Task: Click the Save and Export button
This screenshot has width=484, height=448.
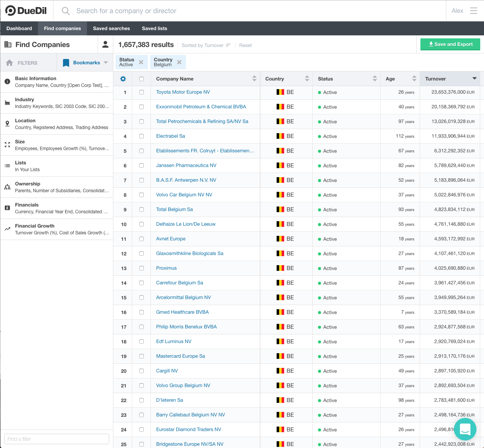Action: pyautogui.click(x=450, y=44)
